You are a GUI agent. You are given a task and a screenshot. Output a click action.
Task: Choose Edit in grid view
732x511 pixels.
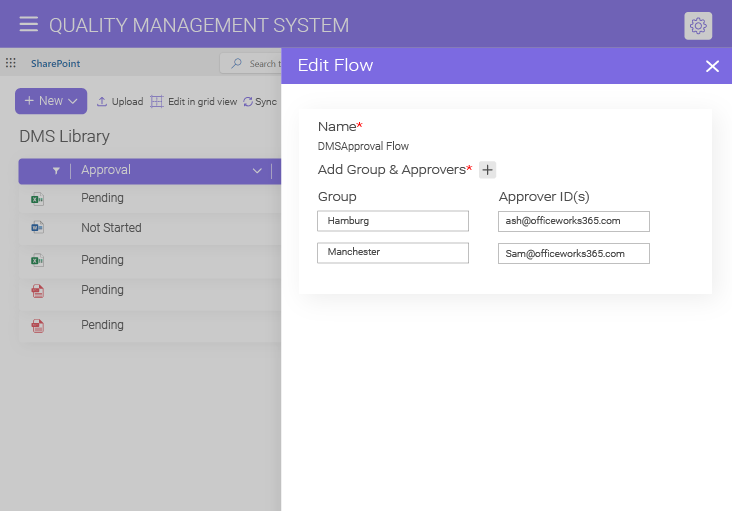(x=194, y=102)
